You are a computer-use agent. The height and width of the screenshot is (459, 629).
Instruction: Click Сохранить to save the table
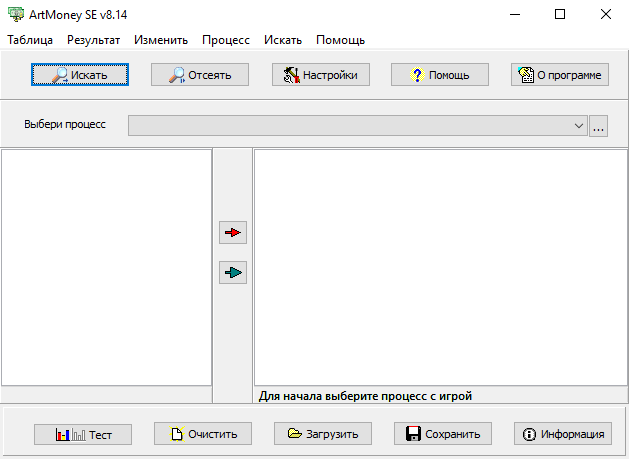point(443,434)
